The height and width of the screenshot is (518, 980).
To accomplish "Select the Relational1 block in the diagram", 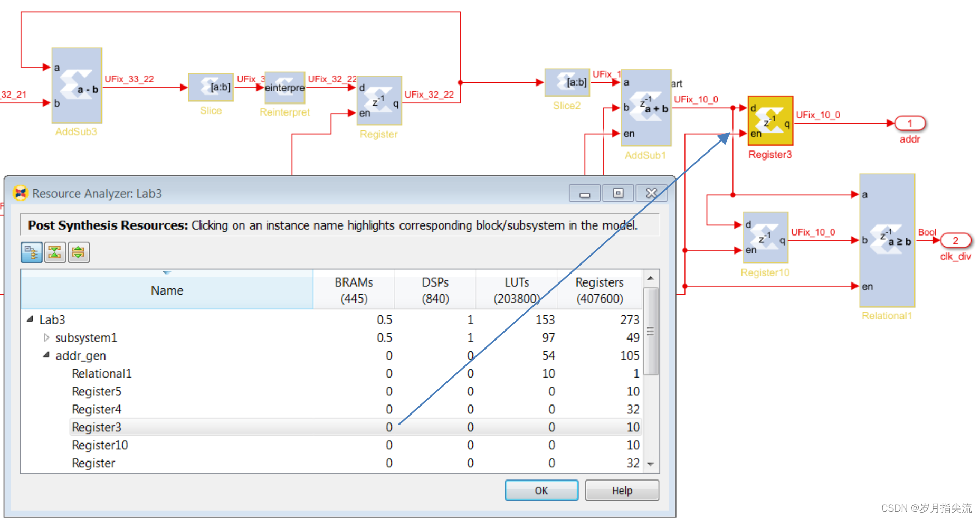I will (x=887, y=240).
